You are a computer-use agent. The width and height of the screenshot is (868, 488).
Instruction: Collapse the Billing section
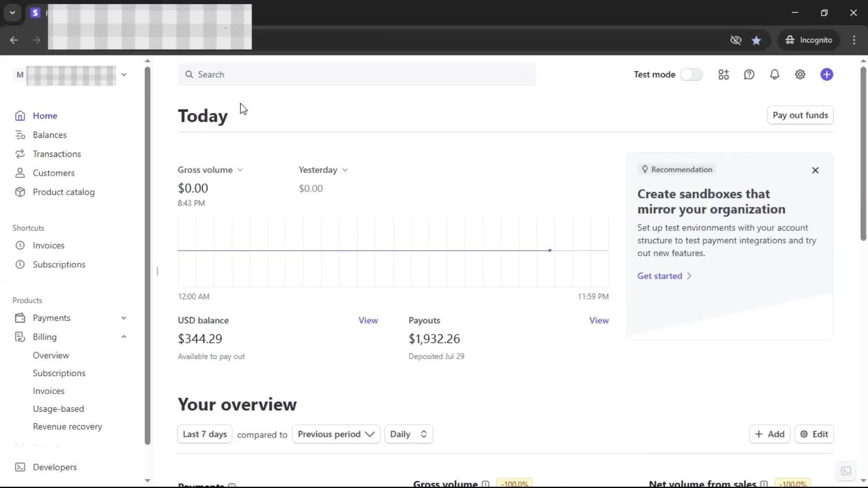click(123, 337)
